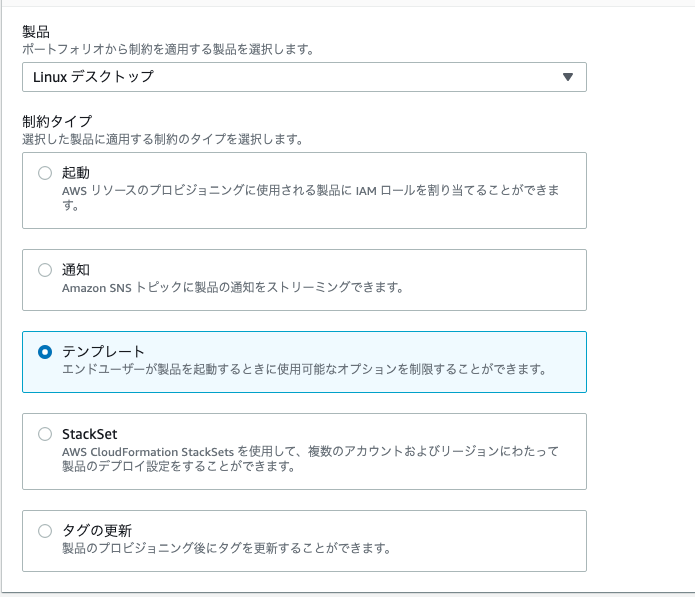Select the StackSet radio button

tap(45, 434)
